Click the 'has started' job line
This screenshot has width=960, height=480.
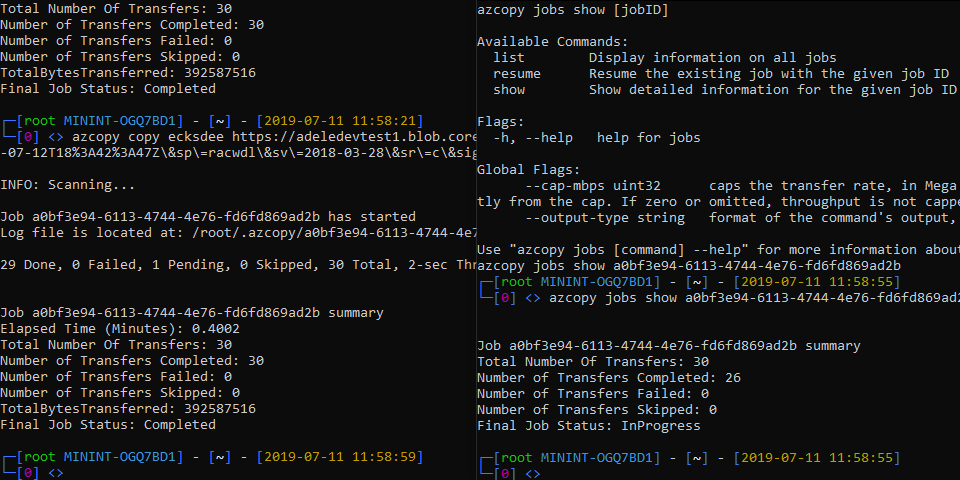coord(208,217)
